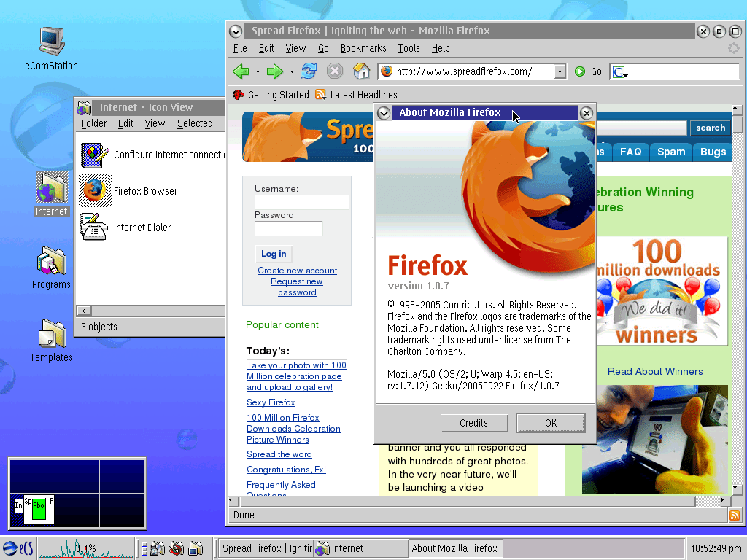This screenshot has width=747, height=560.
Task: Open Configure Internet connection
Action: (95, 155)
